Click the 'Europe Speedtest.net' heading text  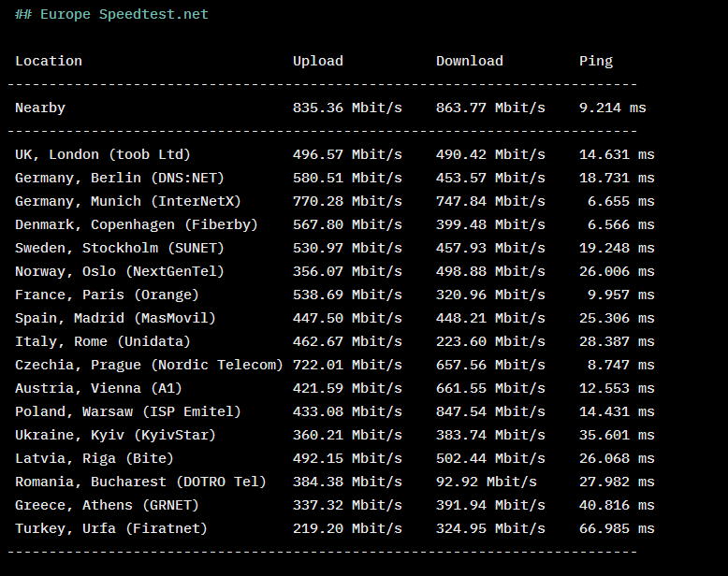pyautogui.click(x=124, y=14)
